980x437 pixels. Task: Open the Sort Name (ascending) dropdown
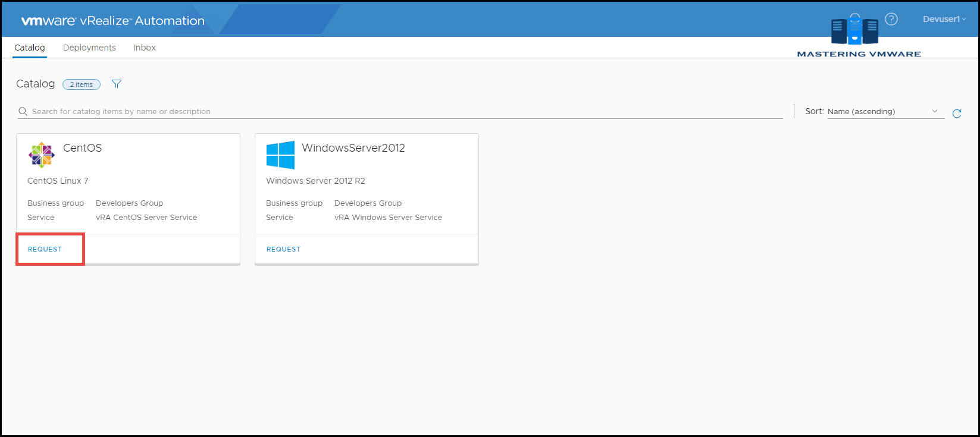point(885,111)
